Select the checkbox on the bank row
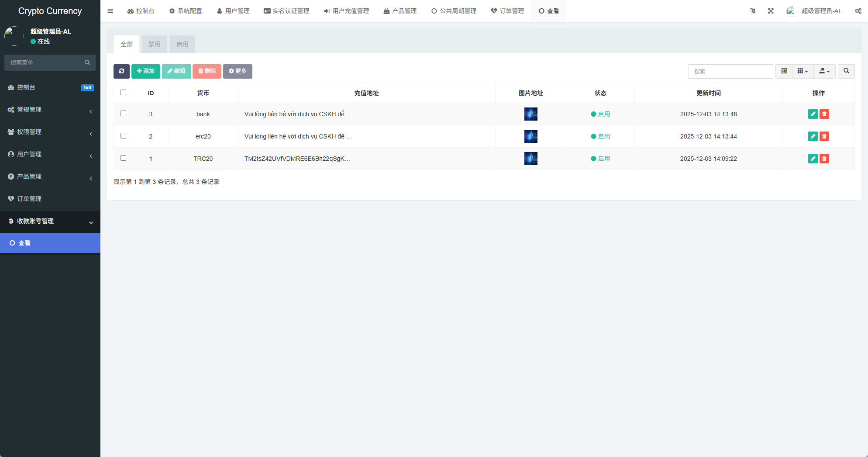This screenshot has width=868, height=457. point(124,113)
